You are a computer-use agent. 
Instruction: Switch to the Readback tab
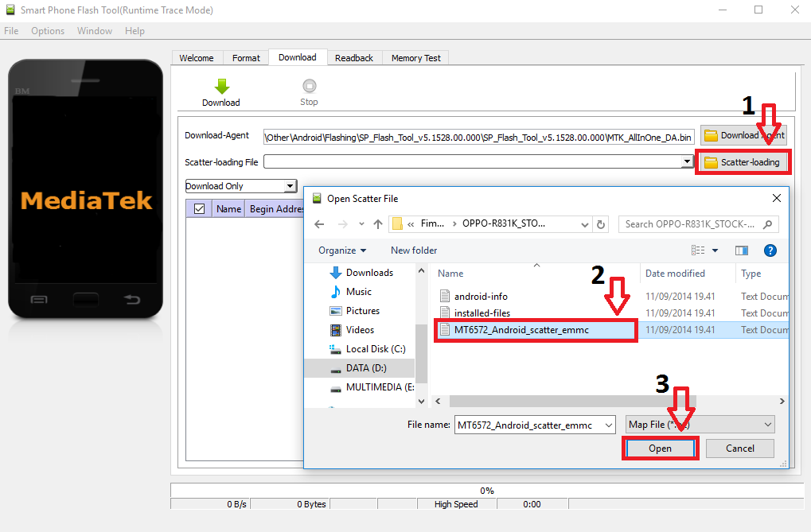point(353,56)
